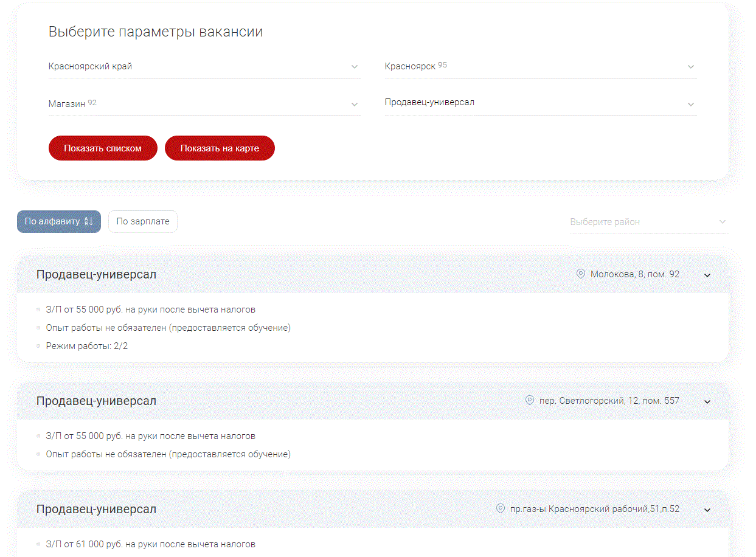Screen dimensions: 756x557
Task: Click the address пер. Светлогорский, 12, пом. 557
Action: click(609, 401)
